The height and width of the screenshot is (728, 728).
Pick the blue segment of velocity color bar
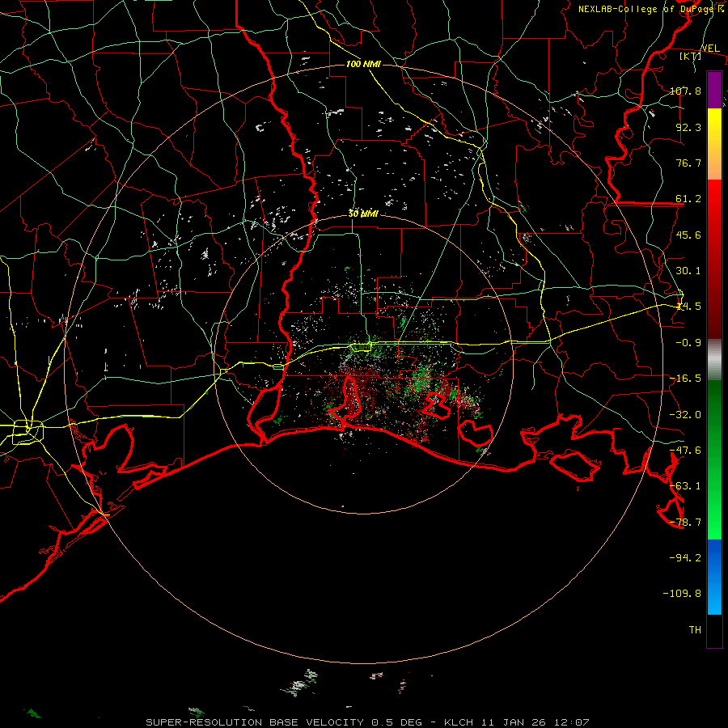point(714,577)
